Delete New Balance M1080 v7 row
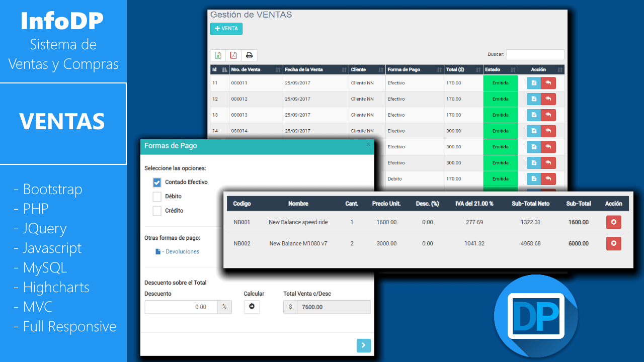The image size is (644, 362). pos(613,243)
